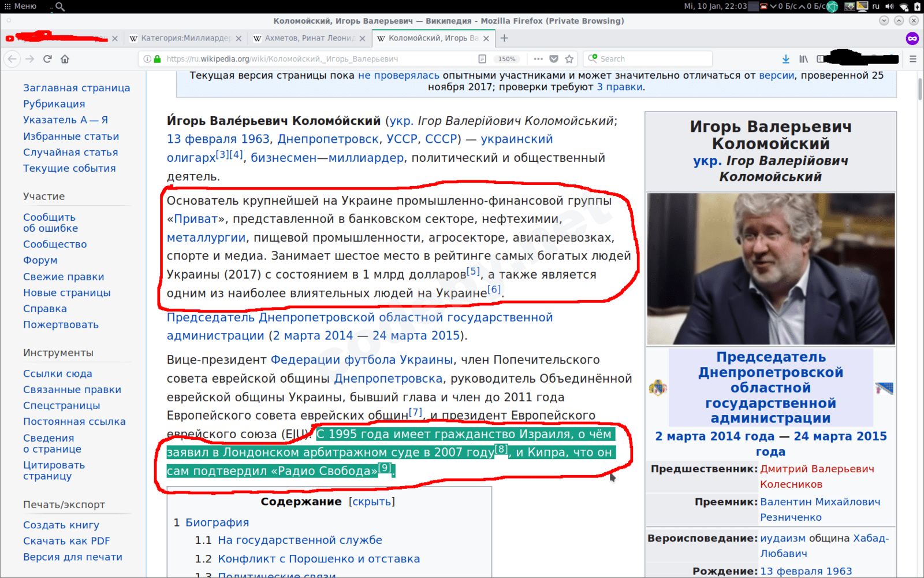This screenshot has height=578, width=924.
Task: Click Скачать как PDF in sidebar
Action: (66, 540)
